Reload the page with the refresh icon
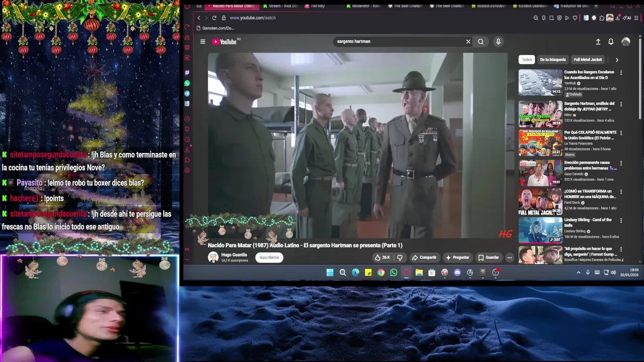 214,18
